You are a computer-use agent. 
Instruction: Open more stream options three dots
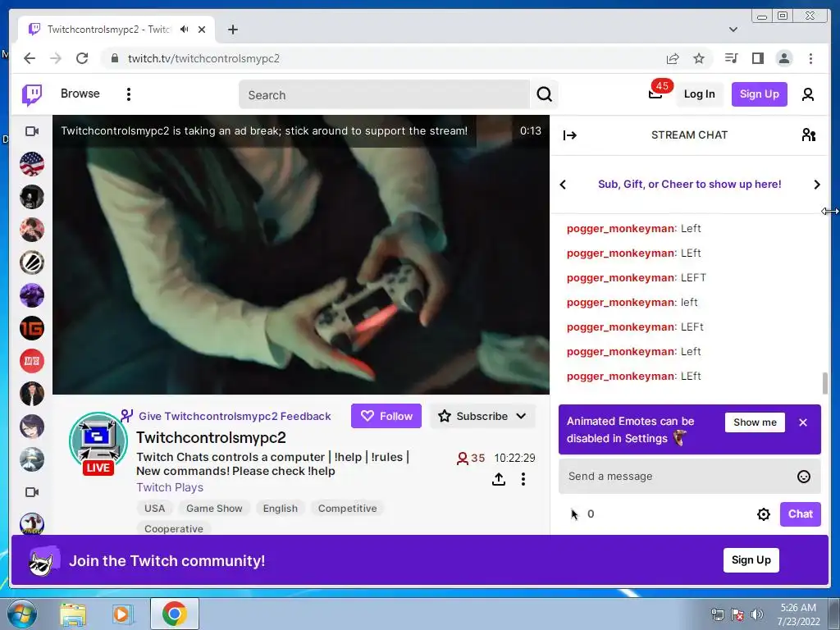[523, 479]
